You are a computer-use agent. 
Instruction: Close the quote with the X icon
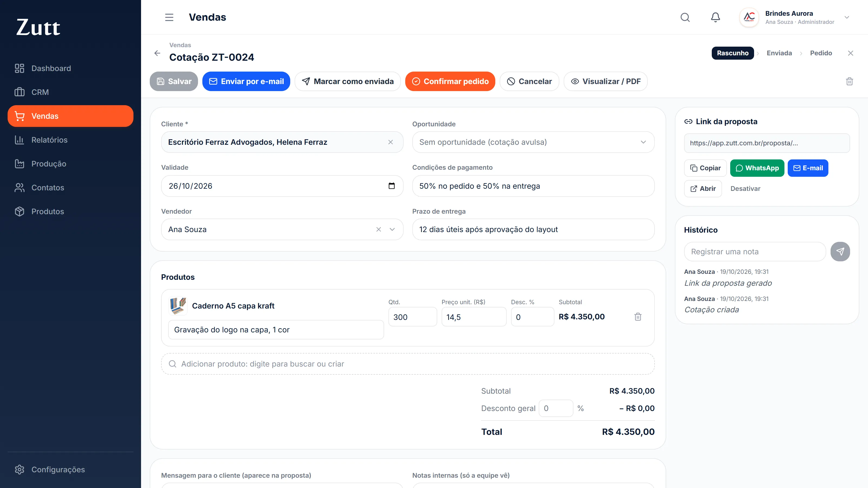pos(850,53)
